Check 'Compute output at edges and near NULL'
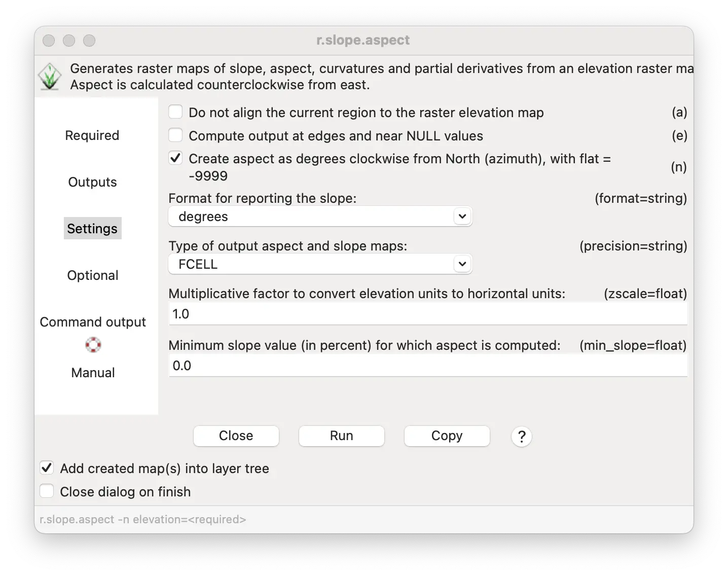Screen dimensions: 728x576 point(175,135)
